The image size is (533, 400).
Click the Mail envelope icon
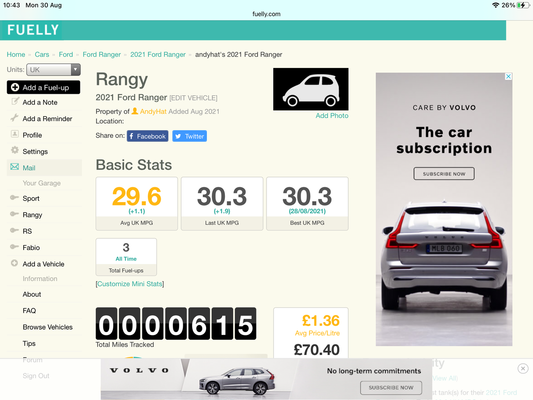pos(14,167)
